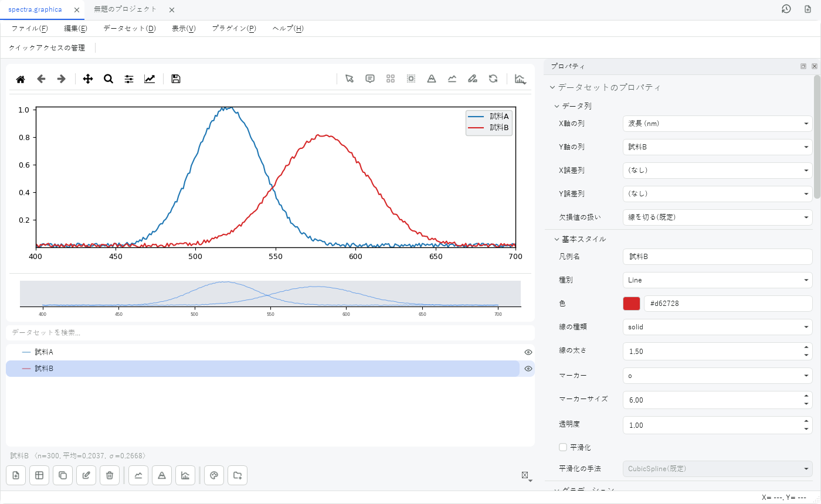Click the red #d62728 color swatch
Screen dimensions: 821x504
pos(632,304)
